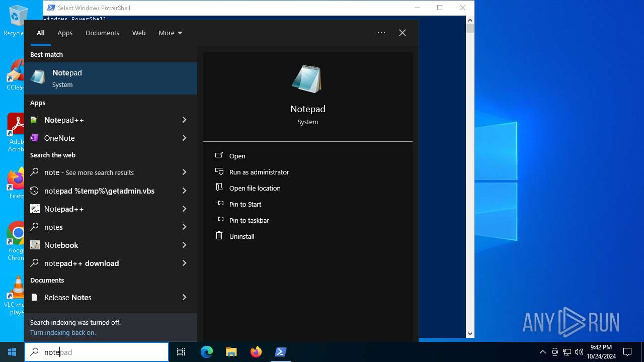The width and height of the screenshot is (644, 362).
Task: Click the Open file location icon
Action: pos(219,188)
